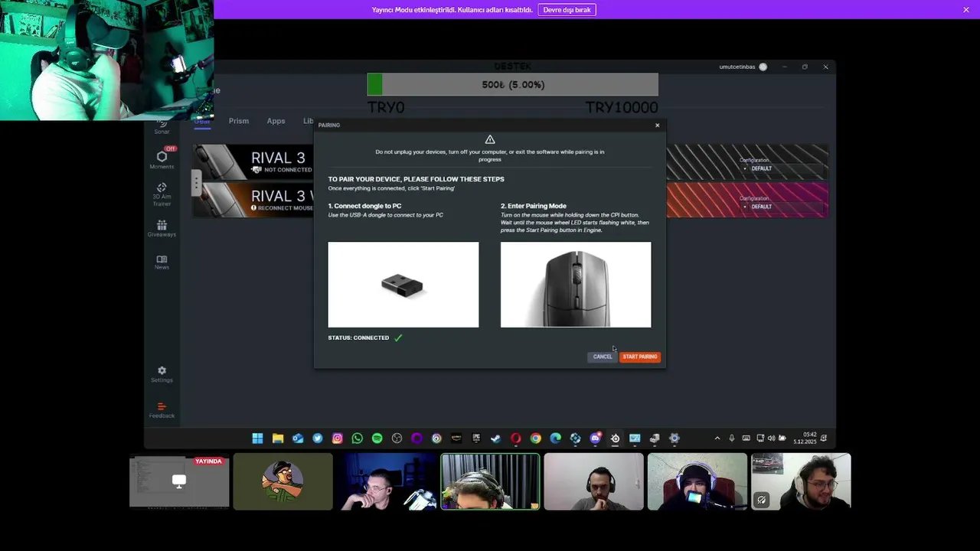Dismiss the purple streamer mode banner
This screenshot has width=980, height=551.
pyautogui.click(x=966, y=9)
